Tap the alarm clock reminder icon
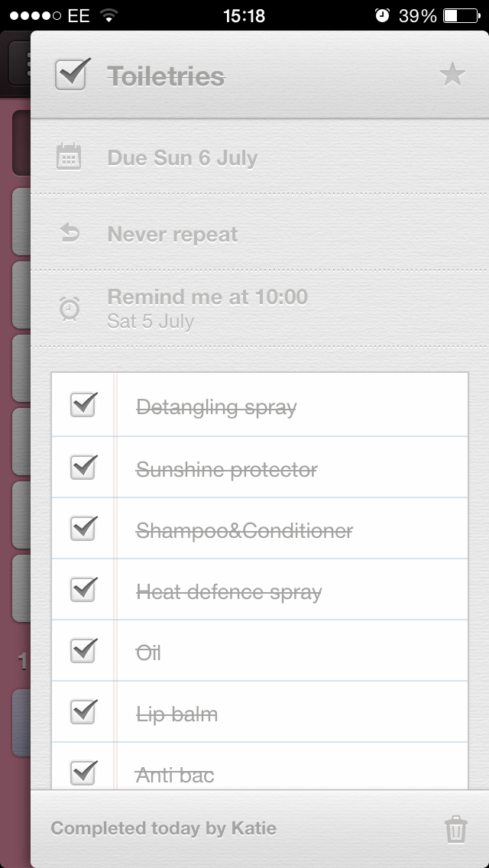Viewport: 489px width, 868px height. [x=69, y=308]
